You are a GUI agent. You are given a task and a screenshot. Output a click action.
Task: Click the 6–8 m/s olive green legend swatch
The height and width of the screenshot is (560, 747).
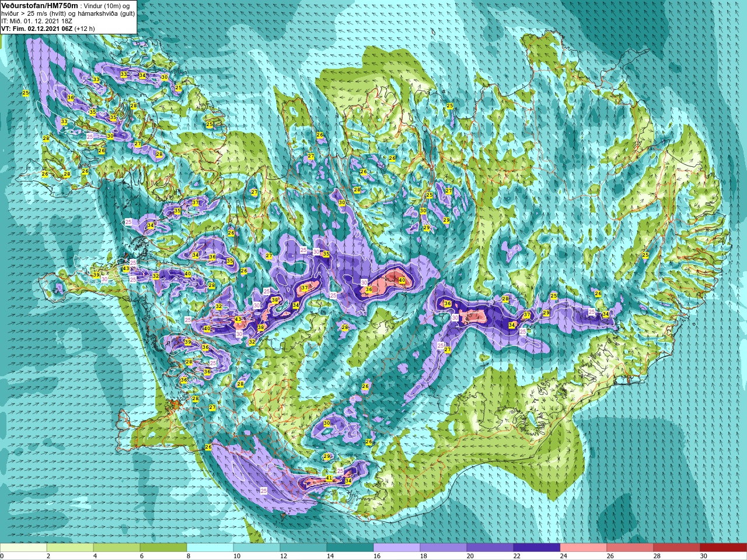(163, 548)
